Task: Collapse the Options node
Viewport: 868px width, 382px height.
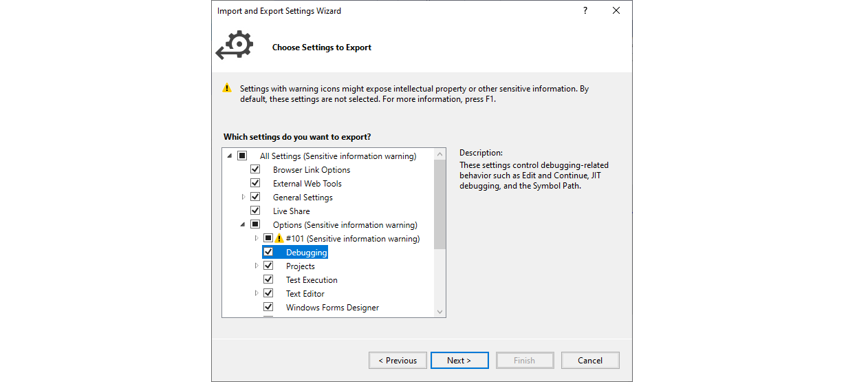Action: (x=243, y=225)
